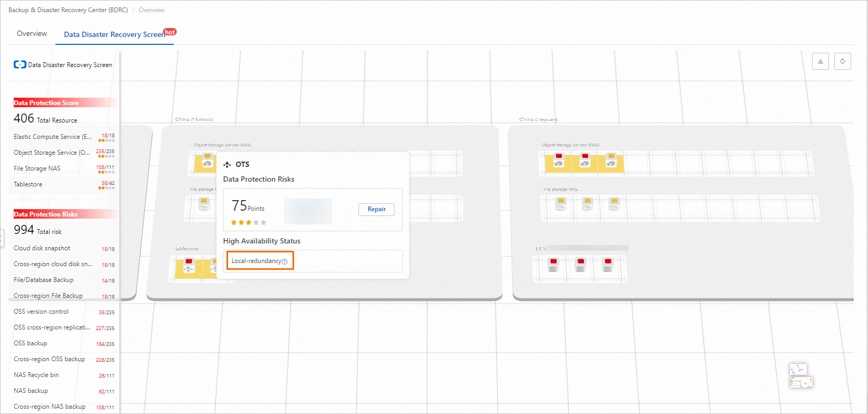Click the Data Disaster Recovery Screen logo icon
868x414 pixels.
[x=20, y=64]
